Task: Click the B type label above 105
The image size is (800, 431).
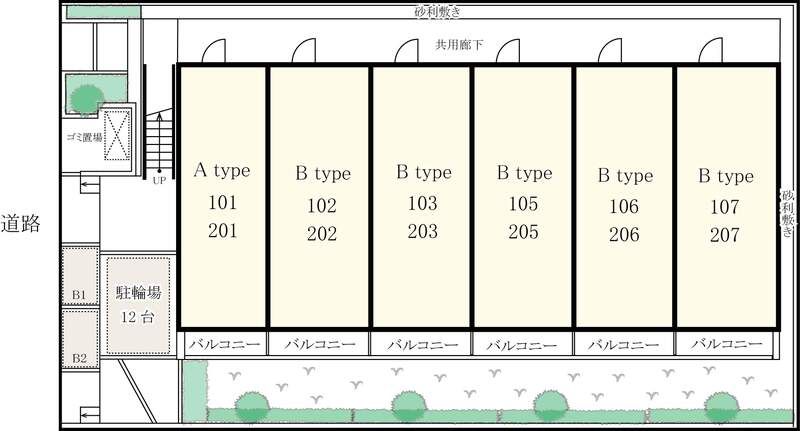Action: (524, 173)
